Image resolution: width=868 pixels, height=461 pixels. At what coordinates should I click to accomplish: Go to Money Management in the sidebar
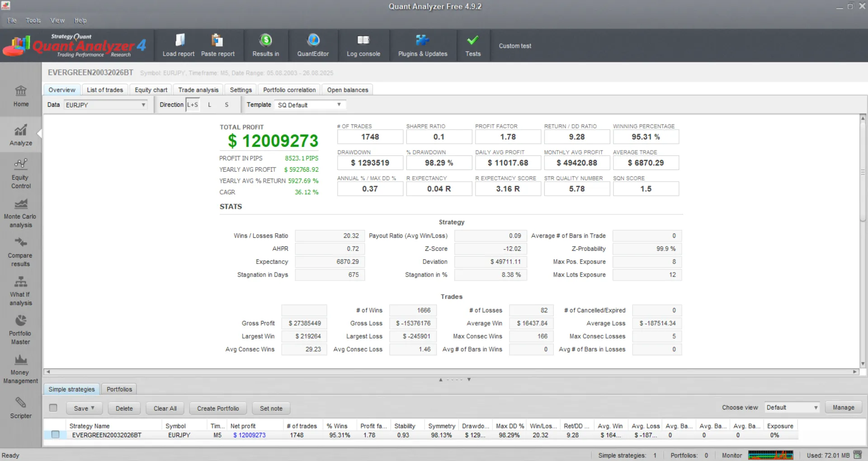pyautogui.click(x=21, y=369)
